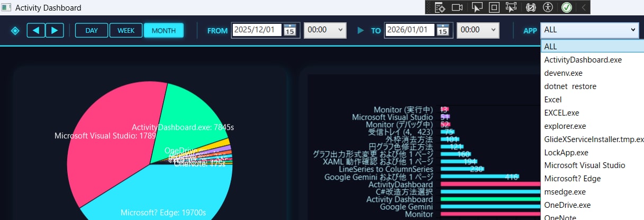The width and height of the screenshot is (644, 220).
Task: Click the green checkmark status icon
Action: point(567,7)
